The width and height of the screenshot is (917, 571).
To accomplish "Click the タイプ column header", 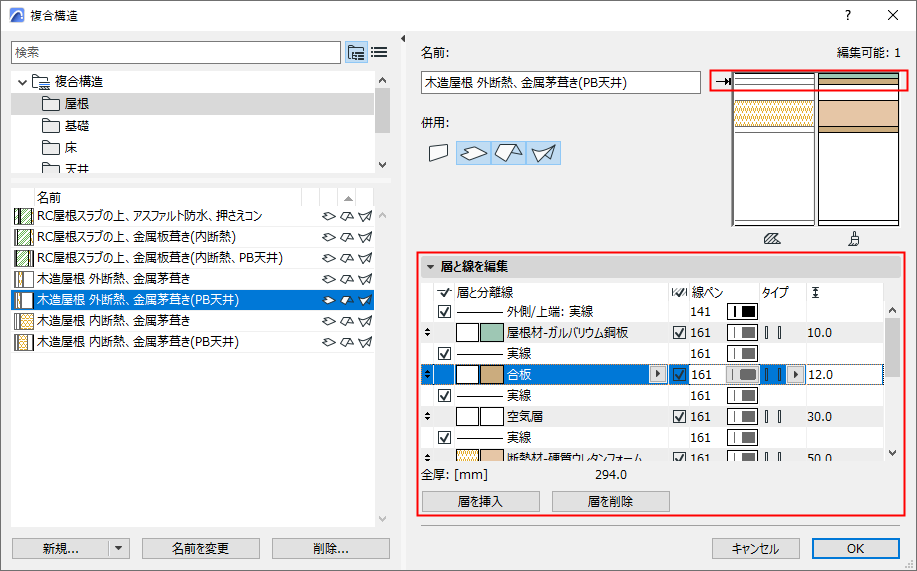I will pos(775,293).
